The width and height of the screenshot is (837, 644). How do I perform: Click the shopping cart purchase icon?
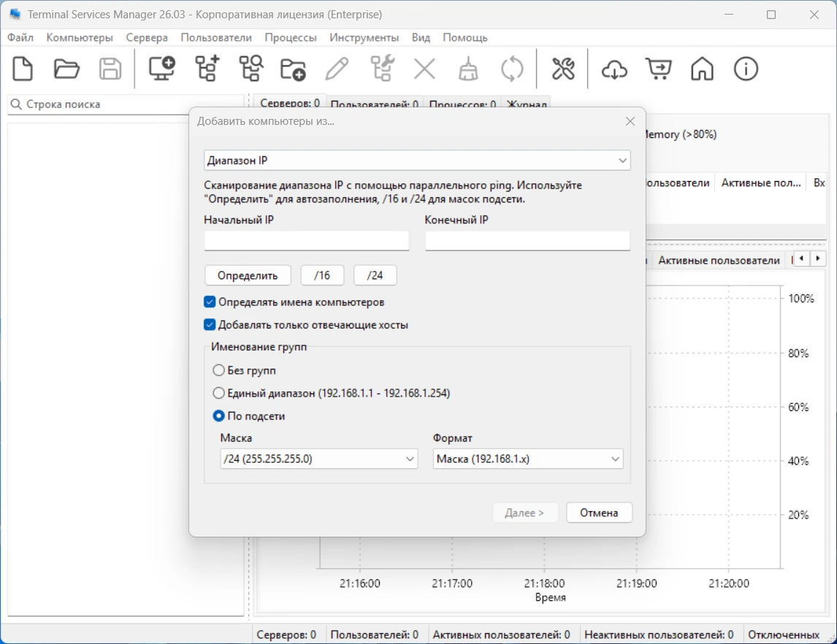[x=659, y=69]
